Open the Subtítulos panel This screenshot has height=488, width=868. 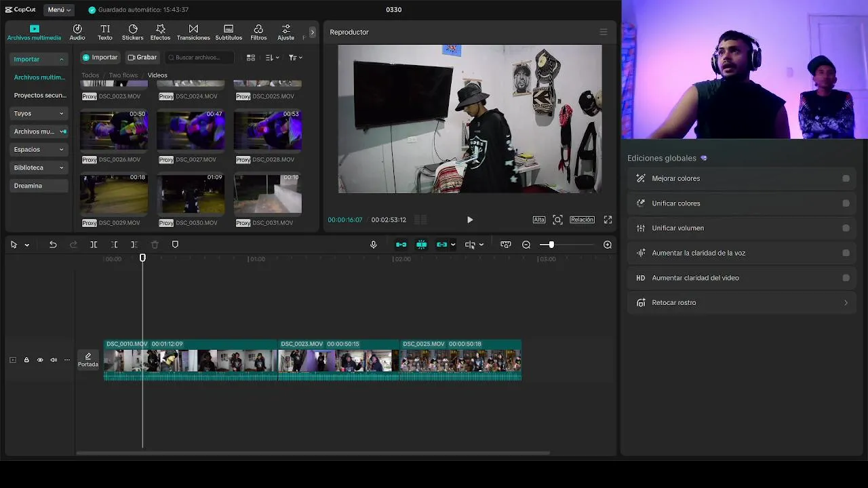pyautogui.click(x=229, y=33)
